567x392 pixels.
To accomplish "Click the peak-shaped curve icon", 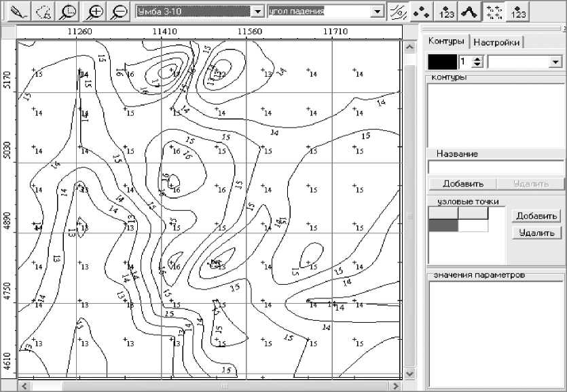I will [x=469, y=12].
